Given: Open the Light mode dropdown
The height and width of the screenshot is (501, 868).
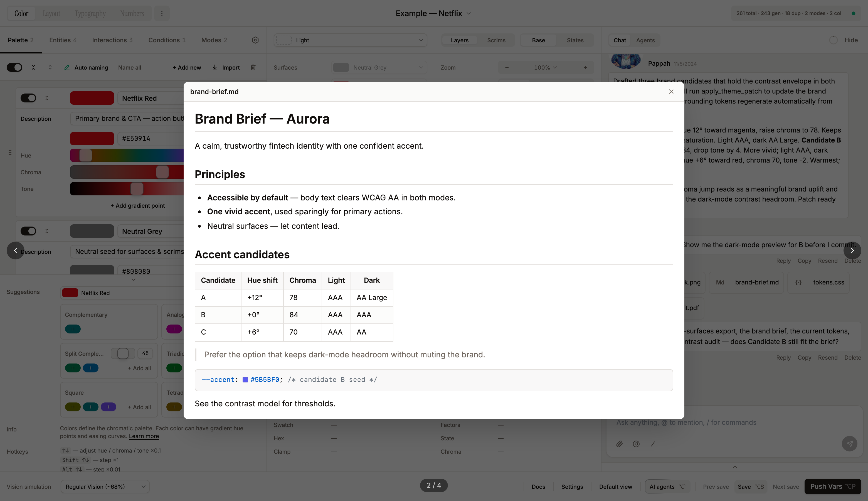Looking at the screenshot, I should (351, 40).
